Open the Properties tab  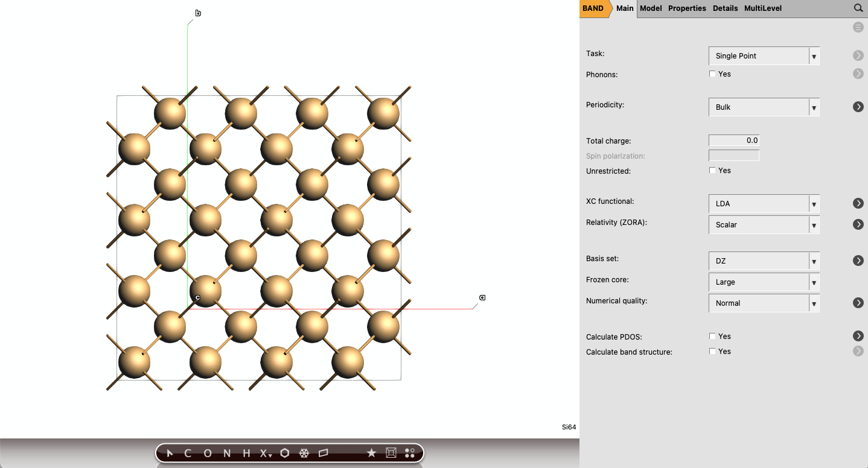687,8
